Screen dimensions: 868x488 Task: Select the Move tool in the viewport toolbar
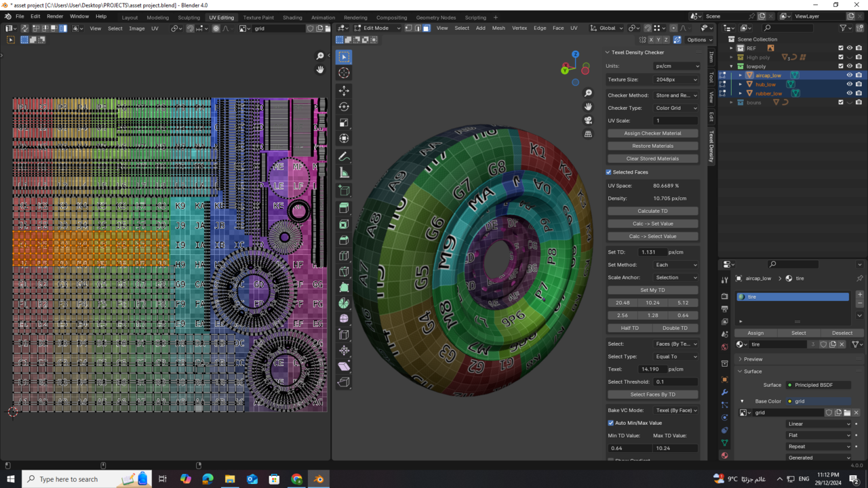pyautogui.click(x=344, y=91)
